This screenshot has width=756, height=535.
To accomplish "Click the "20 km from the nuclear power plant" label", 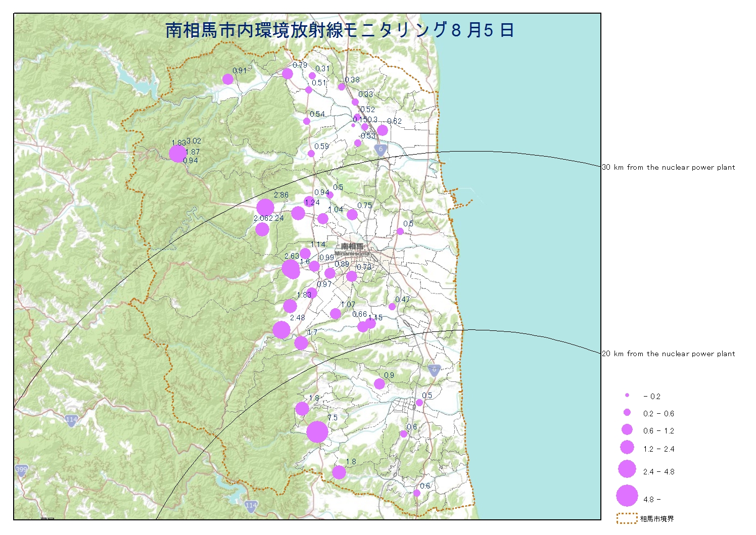I will coord(669,354).
